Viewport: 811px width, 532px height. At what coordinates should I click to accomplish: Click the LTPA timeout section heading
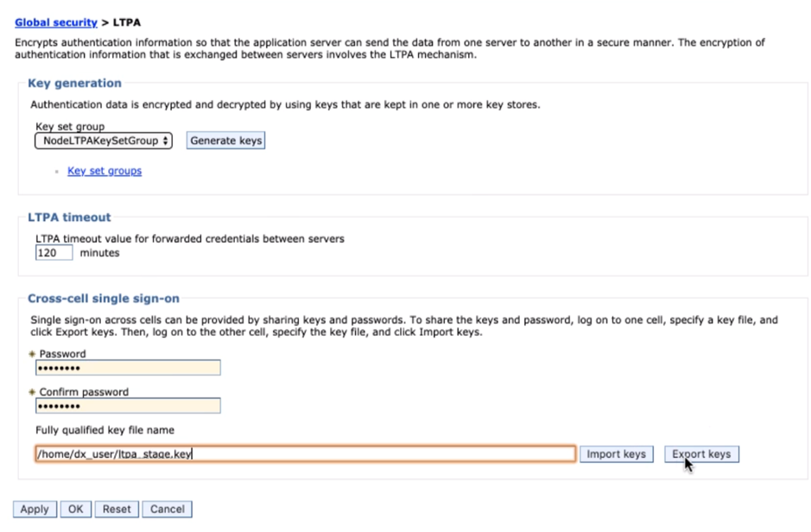69,218
